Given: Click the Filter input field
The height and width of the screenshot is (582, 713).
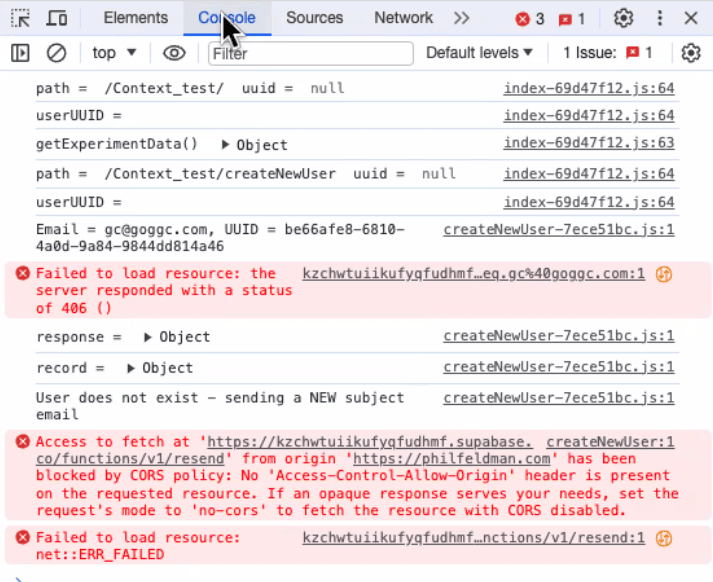Looking at the screenshot, I should click(310, 53).
